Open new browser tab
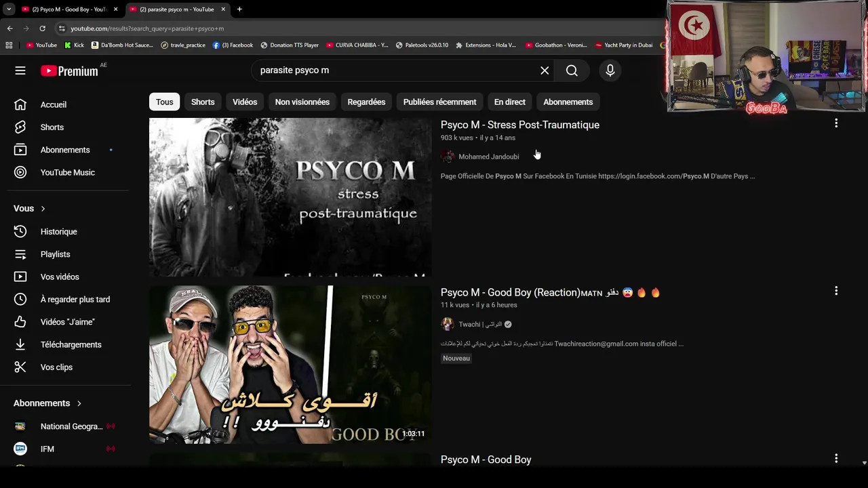Screen dimensions: 868x488 pos(239,9)
